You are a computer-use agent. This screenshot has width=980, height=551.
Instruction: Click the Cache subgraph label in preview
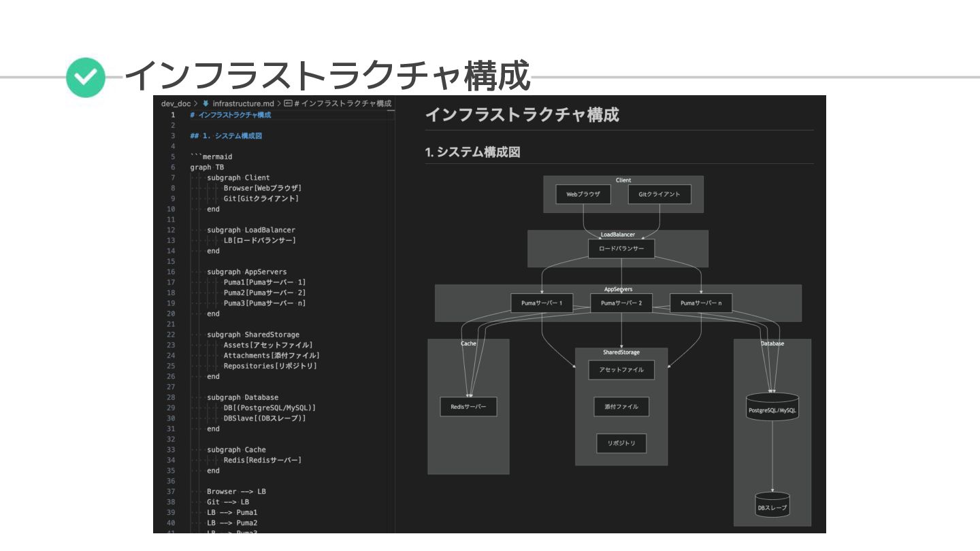[x=468, y=344]
